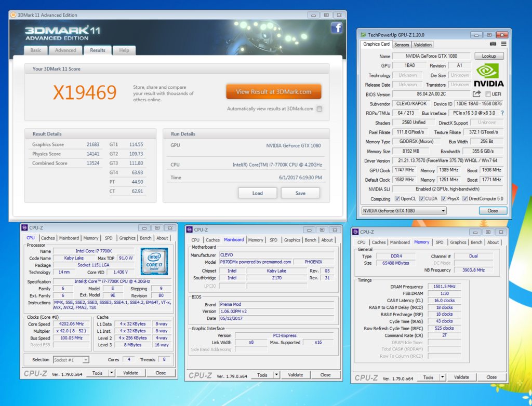Click Validate in the Mainboard CPU-Z window

295,375
